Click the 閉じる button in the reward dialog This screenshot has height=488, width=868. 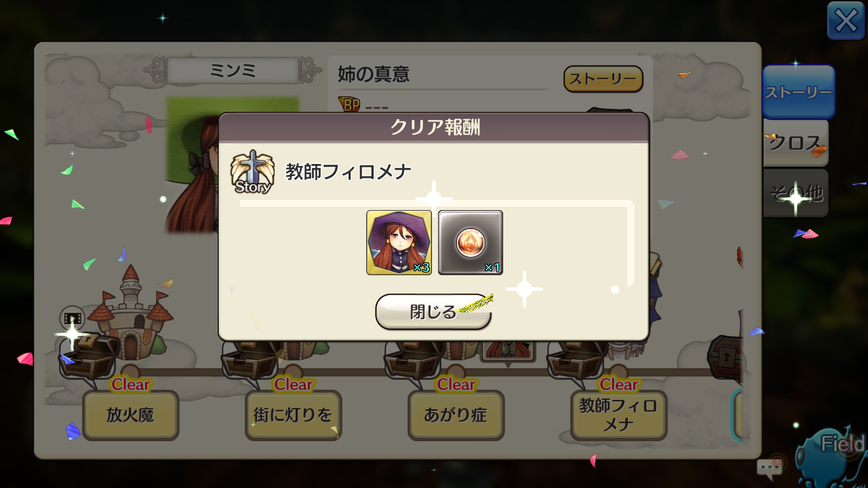point(433,311)
